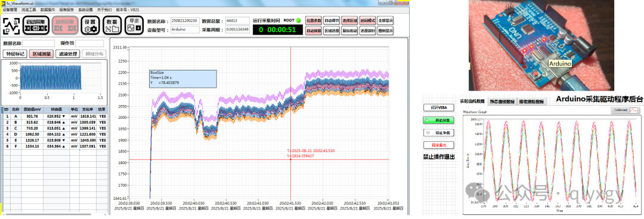Click the 启动采集 start acquisition button
The image size is (644, 219).
36,26
